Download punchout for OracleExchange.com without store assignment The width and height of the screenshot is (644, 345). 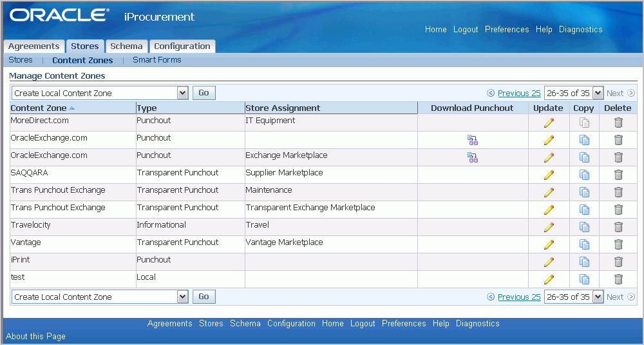[x=473, y=140]
